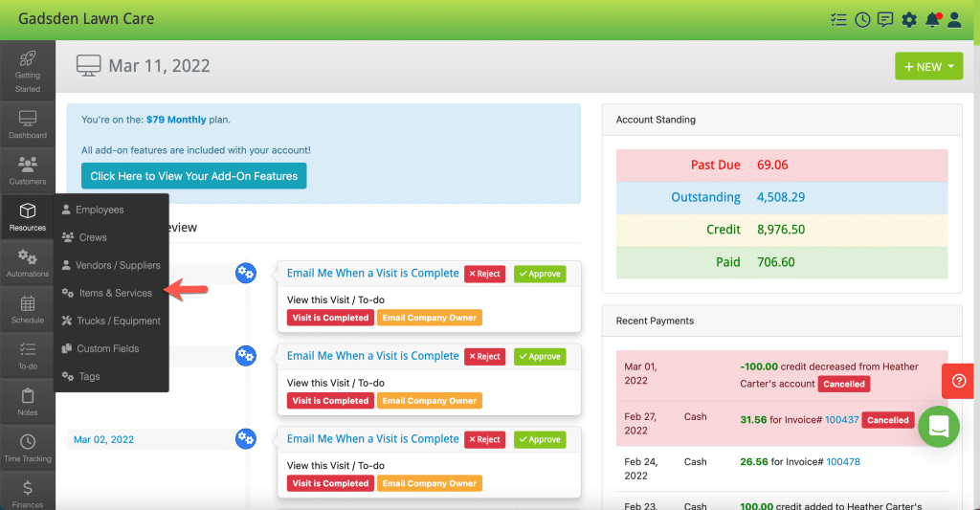
Task: Click the Paid 706.60 row
Action: click(782, 262)
